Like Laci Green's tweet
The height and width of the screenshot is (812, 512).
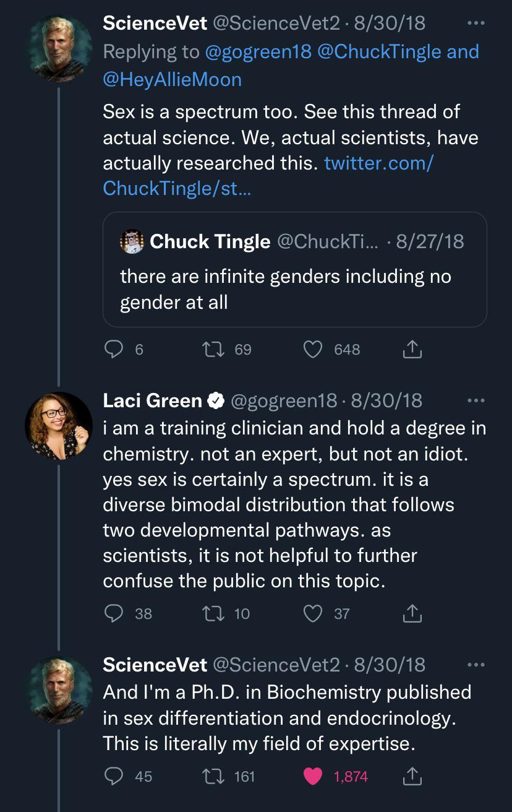(x=314, y=613)
